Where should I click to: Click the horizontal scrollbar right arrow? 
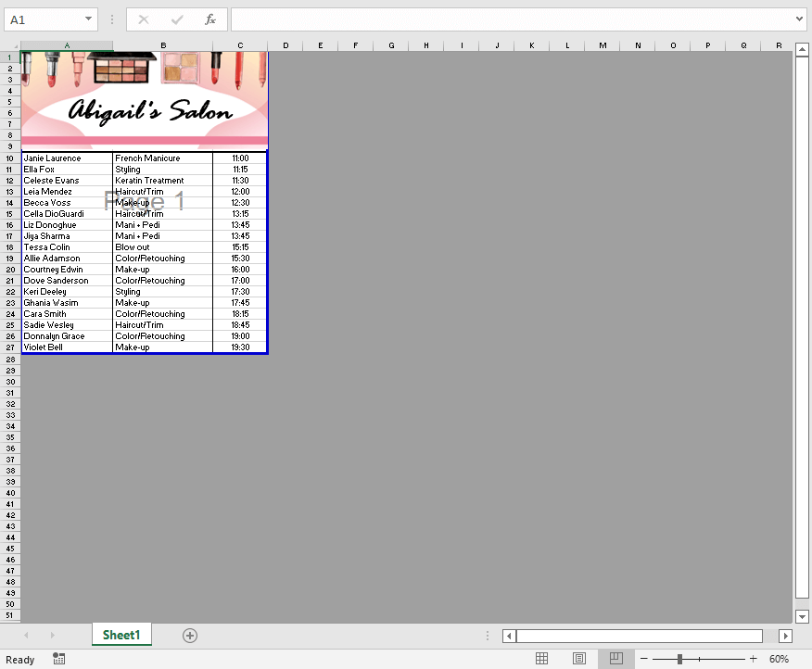[785, 636]
